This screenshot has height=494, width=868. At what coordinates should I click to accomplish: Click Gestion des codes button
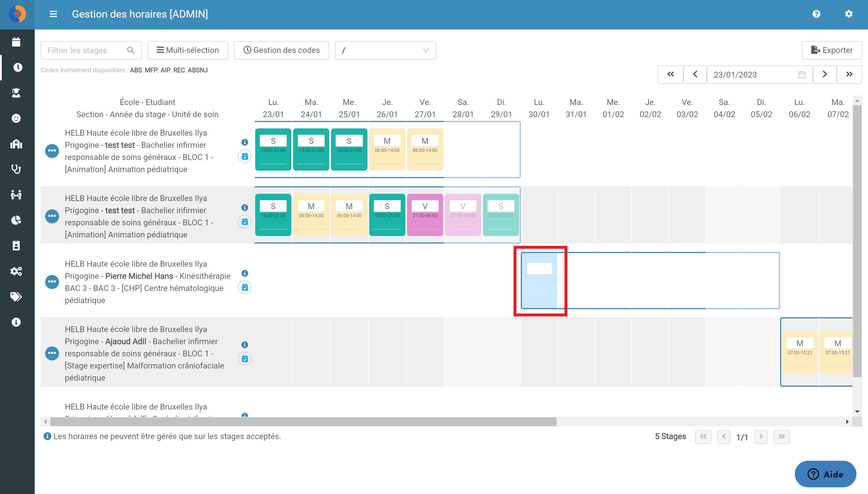pyautogui.click(x=282, y=50)
